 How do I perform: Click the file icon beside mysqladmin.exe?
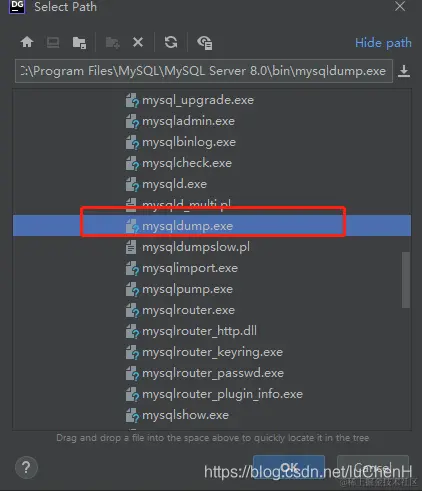coord(132,121)
